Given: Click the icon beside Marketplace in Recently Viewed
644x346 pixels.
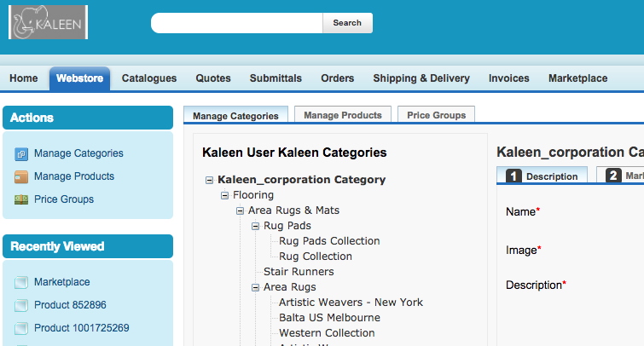Looking at the screenshot, I should pyautogui.click(x=21, y=282).
